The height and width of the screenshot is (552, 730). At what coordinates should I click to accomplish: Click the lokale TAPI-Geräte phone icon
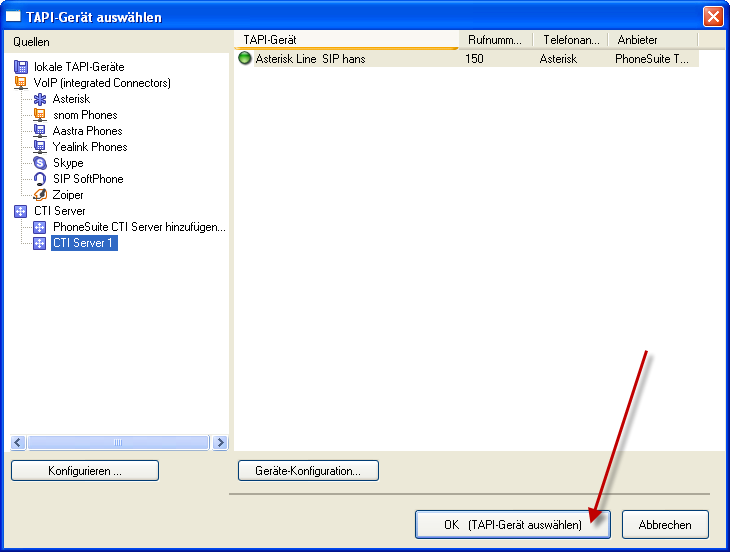coord(21,67)
